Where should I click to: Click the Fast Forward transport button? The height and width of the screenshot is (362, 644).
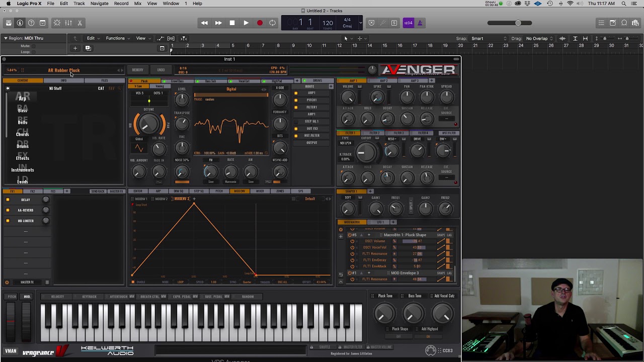(218, 23)
